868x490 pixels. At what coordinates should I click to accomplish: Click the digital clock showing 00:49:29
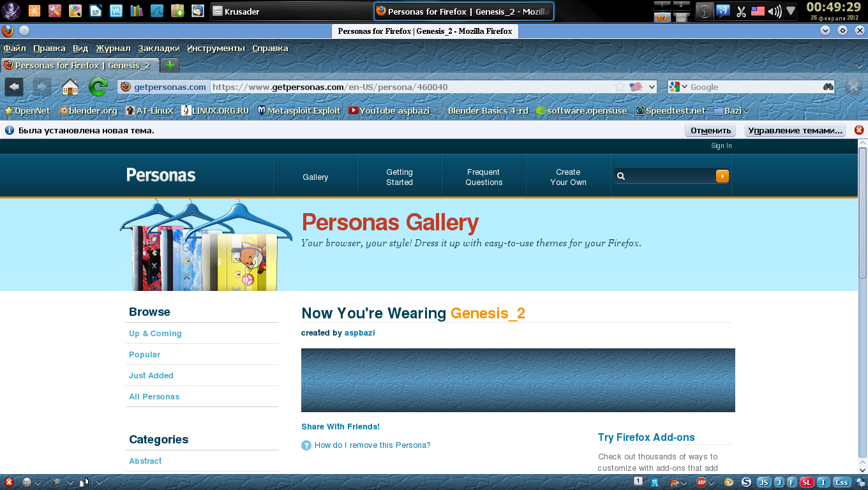point(834,7)
